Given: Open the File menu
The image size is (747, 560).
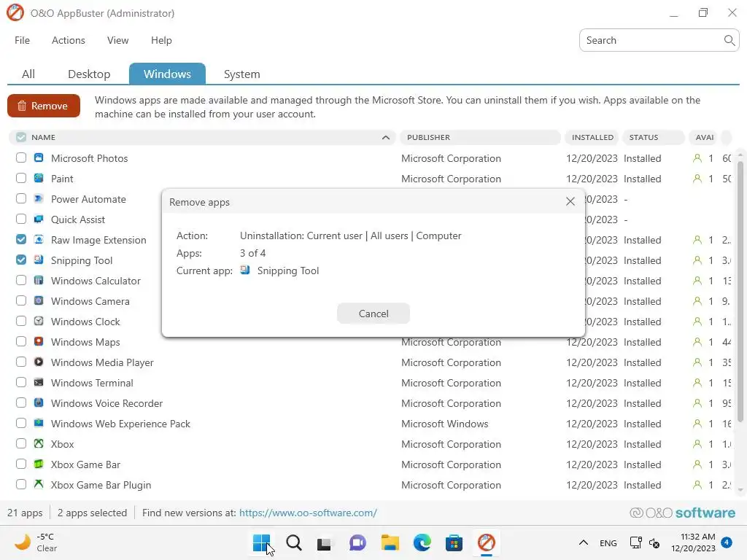Looking at the screenshot, I should pyautogui.click(x=23, y=41).
